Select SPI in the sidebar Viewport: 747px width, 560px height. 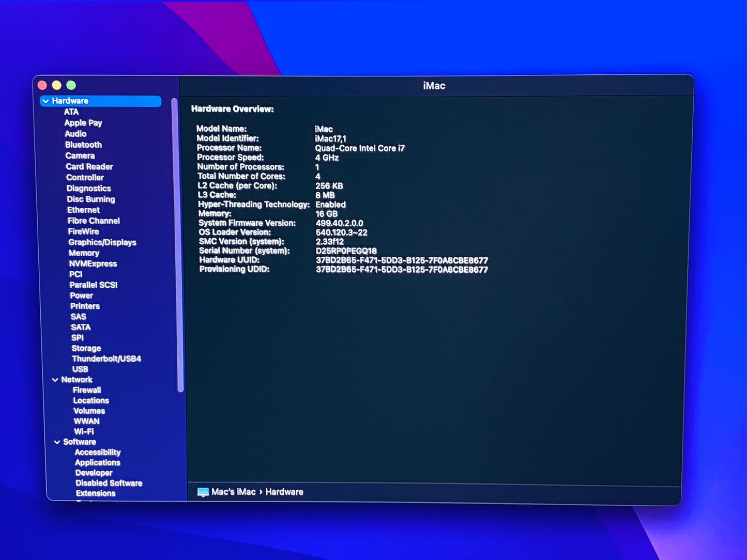pos(78,337)
